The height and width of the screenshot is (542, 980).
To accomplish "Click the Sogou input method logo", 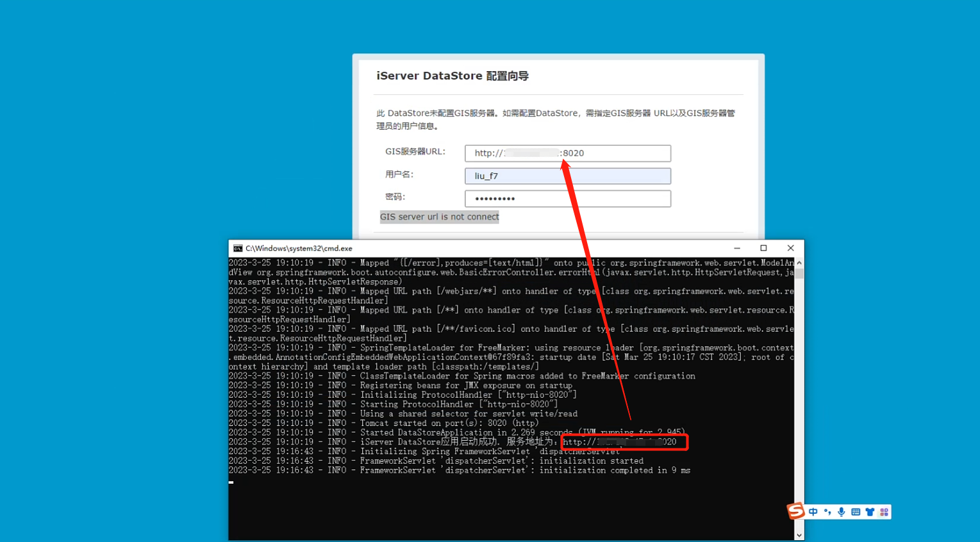I will point(795,511).
